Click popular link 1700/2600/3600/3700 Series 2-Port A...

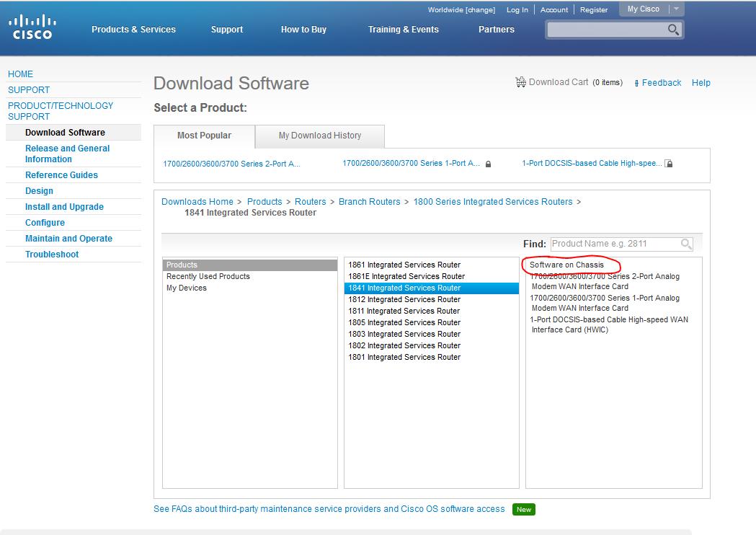231,164
